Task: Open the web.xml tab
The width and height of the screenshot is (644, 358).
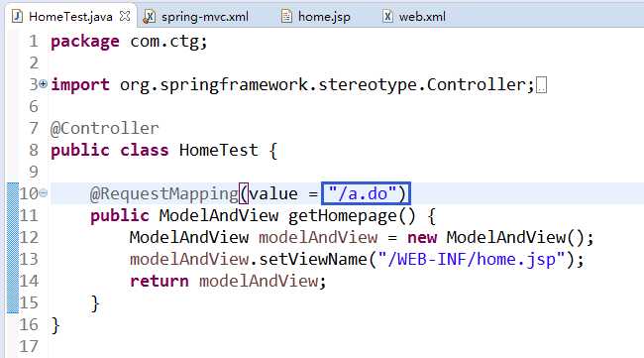Action: 415,17
